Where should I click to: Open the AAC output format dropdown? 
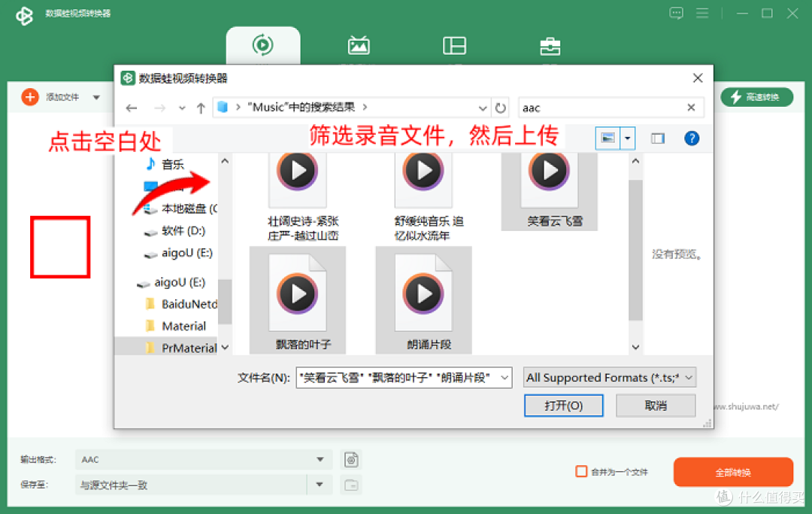point(204,460)
